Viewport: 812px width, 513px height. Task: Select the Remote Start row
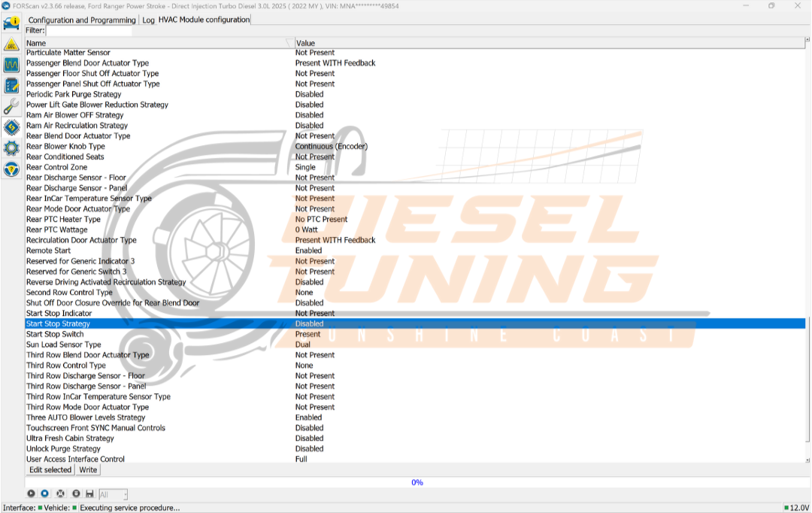415,250
